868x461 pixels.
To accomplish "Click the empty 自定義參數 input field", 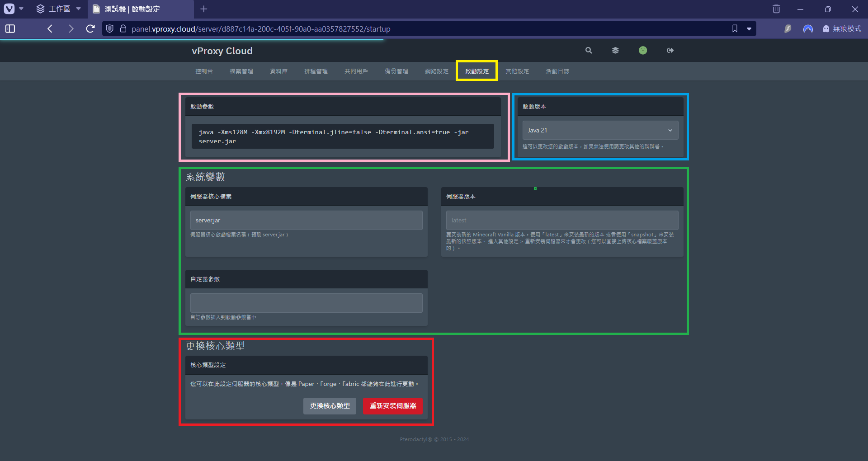I will pos(306,303).
